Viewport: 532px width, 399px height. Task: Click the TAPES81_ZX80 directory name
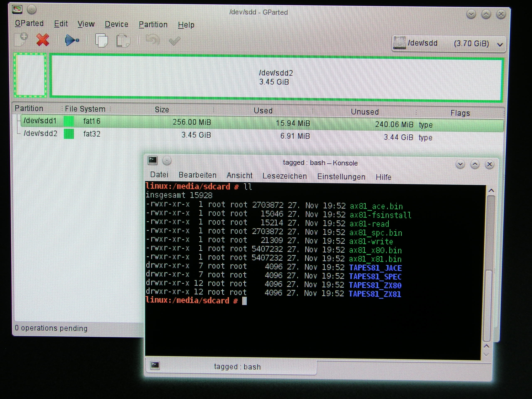pyautogui.click(x=375, y=286)
